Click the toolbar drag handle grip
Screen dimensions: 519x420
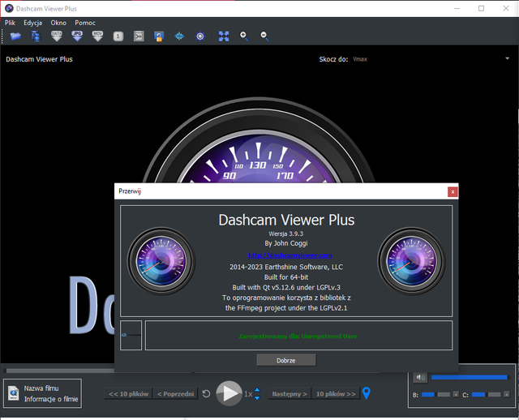2,36
